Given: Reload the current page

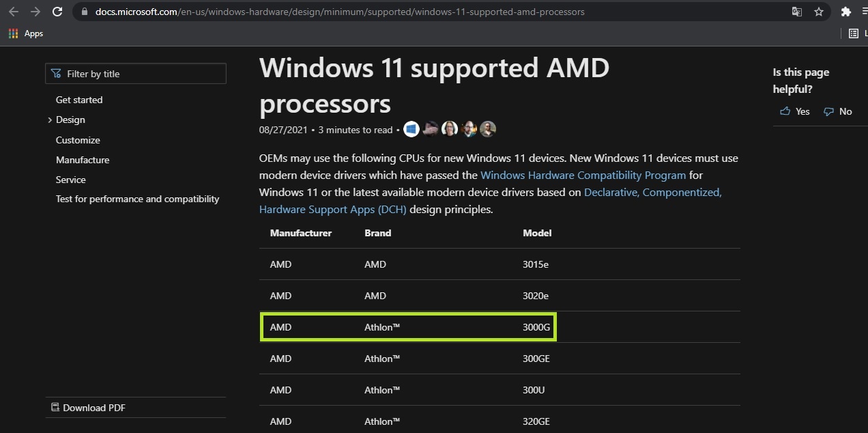Looking at the screenshot, I should 57,12.
